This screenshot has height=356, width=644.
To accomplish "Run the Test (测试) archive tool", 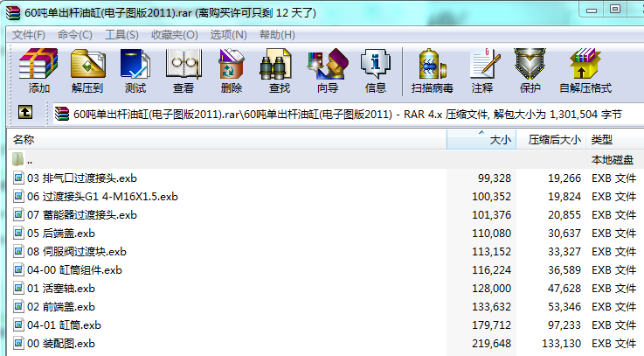I will coord(135,70).
